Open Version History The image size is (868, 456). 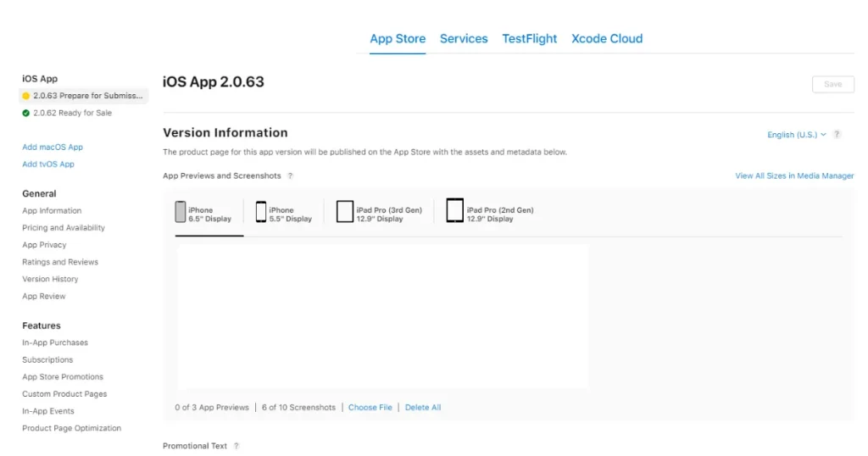50,280
